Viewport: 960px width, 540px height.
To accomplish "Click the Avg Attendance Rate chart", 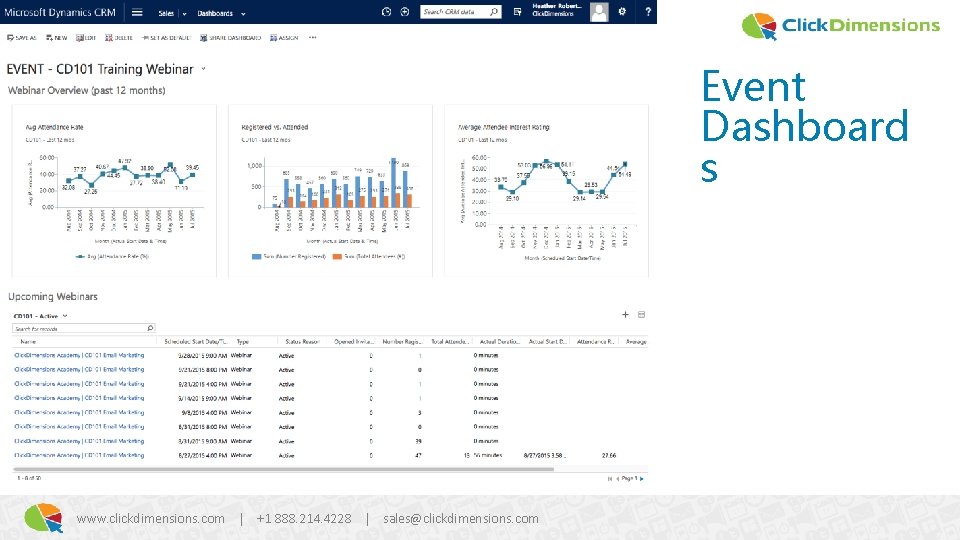I will [x=114, y=191].
